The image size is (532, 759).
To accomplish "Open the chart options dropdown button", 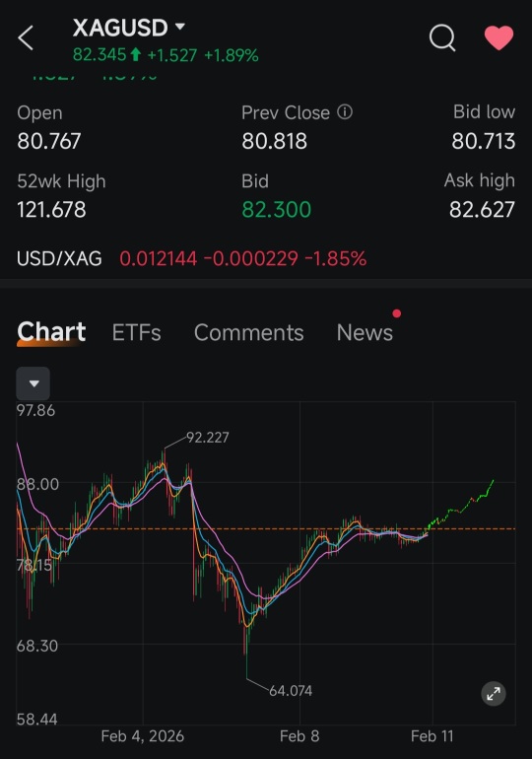I will click(33, 383).
